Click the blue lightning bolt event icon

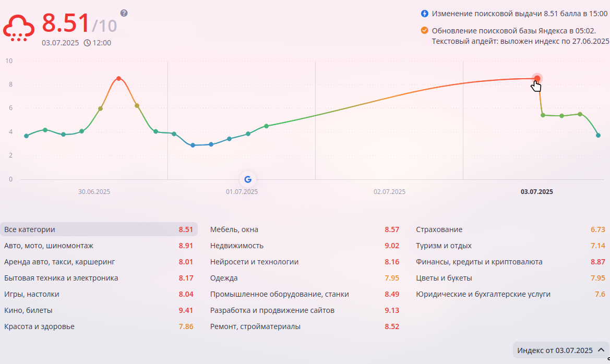click(425, 14)
